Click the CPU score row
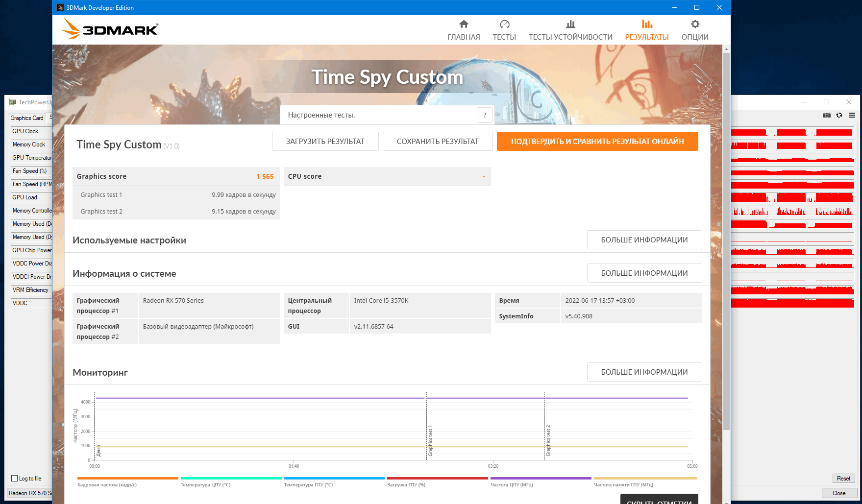This screenshot has height=504, width=862. [387, 176]
